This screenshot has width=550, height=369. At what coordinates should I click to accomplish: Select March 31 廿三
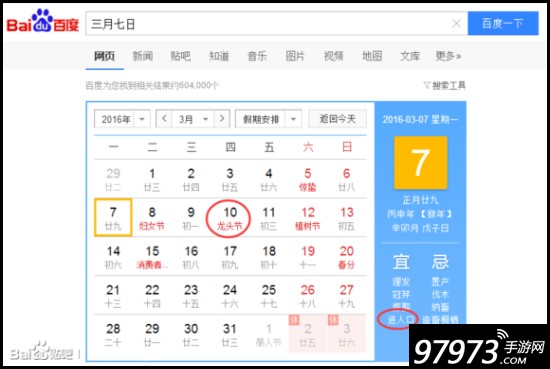230,334
